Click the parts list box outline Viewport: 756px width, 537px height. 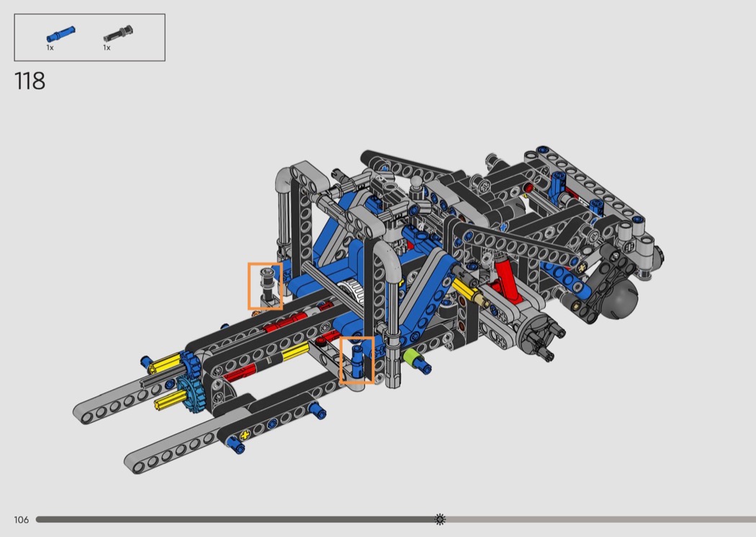pyautogui.click(x=89, y=15)
